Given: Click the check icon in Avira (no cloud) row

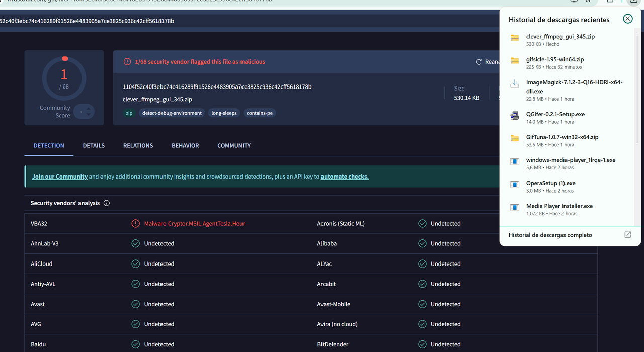Looking at the screenshot, I should (423, 324).
